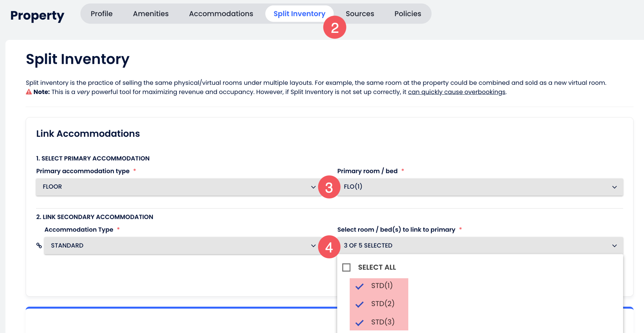This screenshot has width=644, height=333.
Task: Click the step 2 red badge
Action: pos(335,28)
